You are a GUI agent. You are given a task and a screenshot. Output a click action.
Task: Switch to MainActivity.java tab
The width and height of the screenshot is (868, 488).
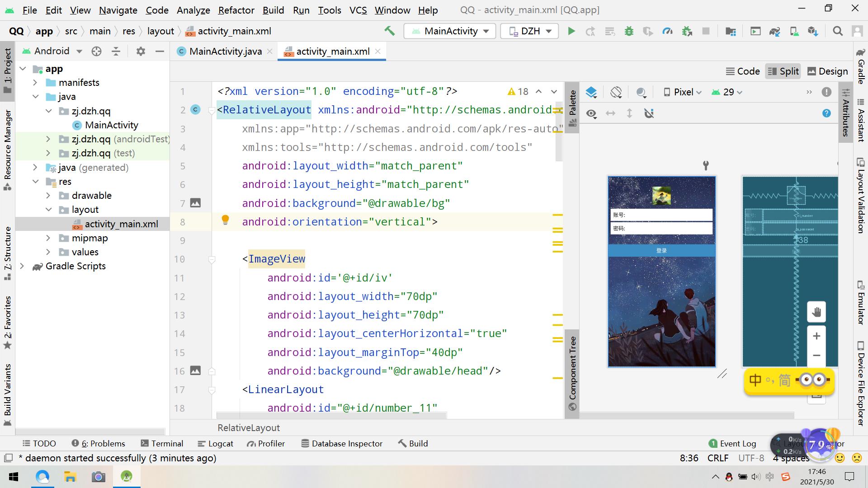[225, 52]
